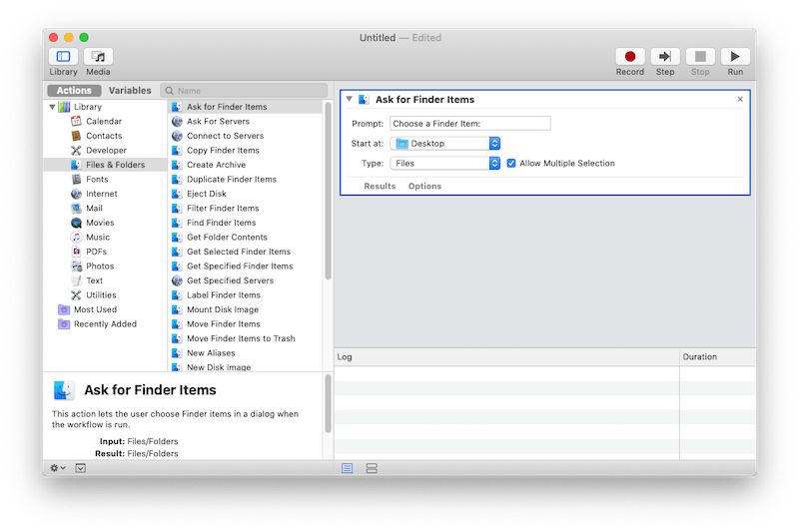Select the Developer category

coord(106,150)
